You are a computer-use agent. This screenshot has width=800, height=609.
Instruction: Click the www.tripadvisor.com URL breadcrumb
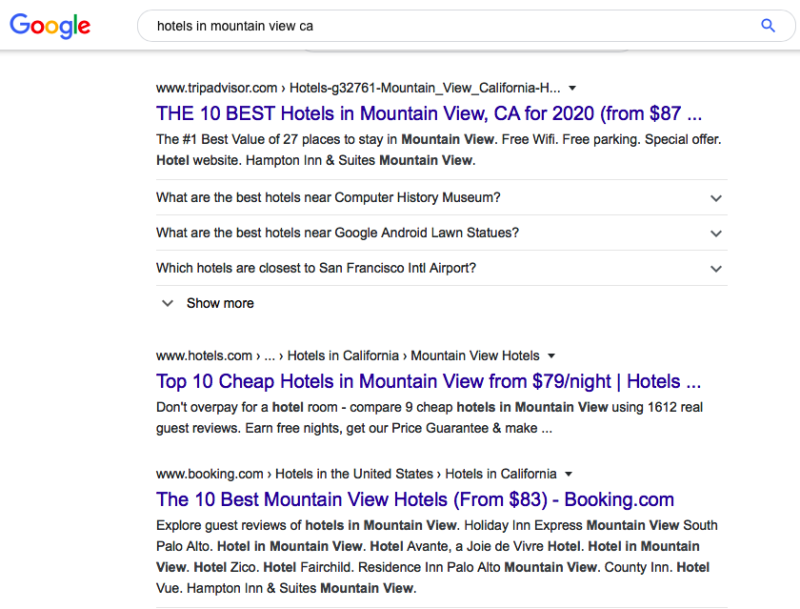click(x=217, y=88)
